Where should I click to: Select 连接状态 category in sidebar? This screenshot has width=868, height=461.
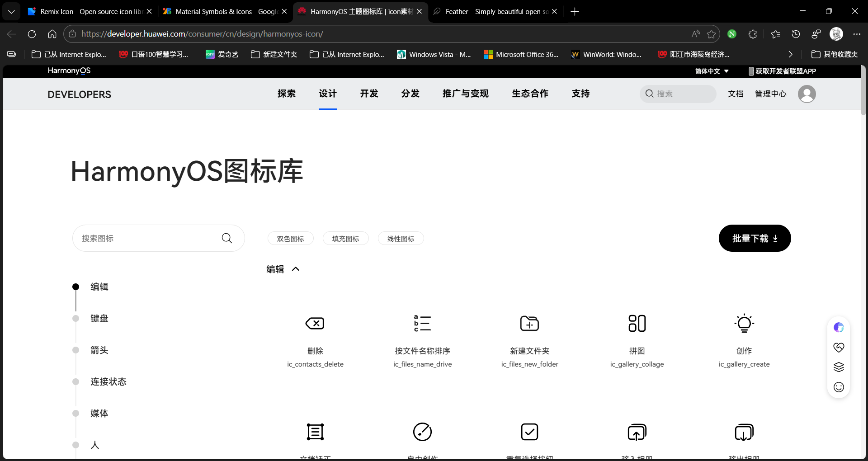tap(108, 382)
